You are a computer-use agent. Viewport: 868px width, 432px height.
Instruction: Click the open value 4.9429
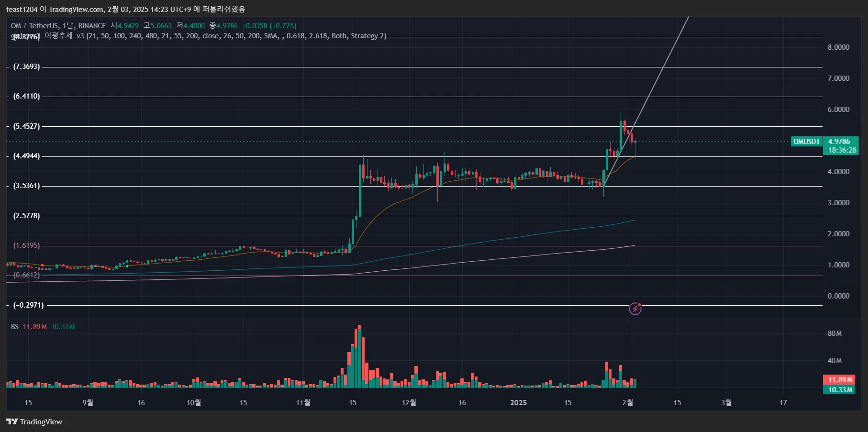pos(128,26)
